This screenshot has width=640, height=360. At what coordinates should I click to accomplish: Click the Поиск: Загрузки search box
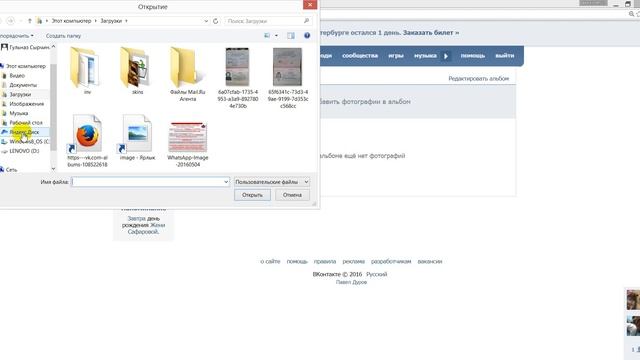(x=268, y=21)
